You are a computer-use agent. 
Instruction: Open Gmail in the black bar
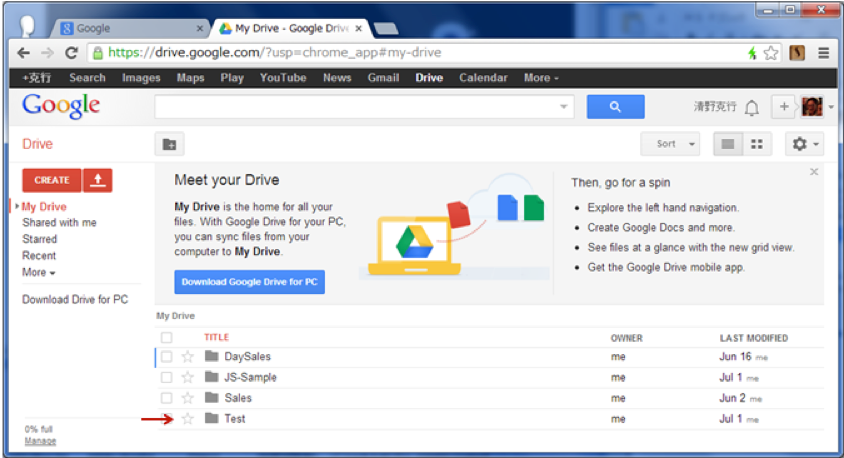[383, 77]
